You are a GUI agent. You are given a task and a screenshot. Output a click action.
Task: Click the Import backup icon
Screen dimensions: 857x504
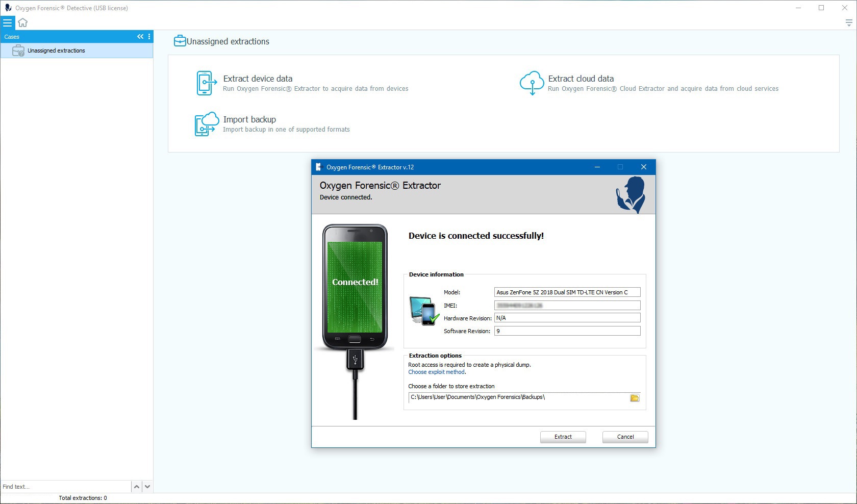coord(207,124)
